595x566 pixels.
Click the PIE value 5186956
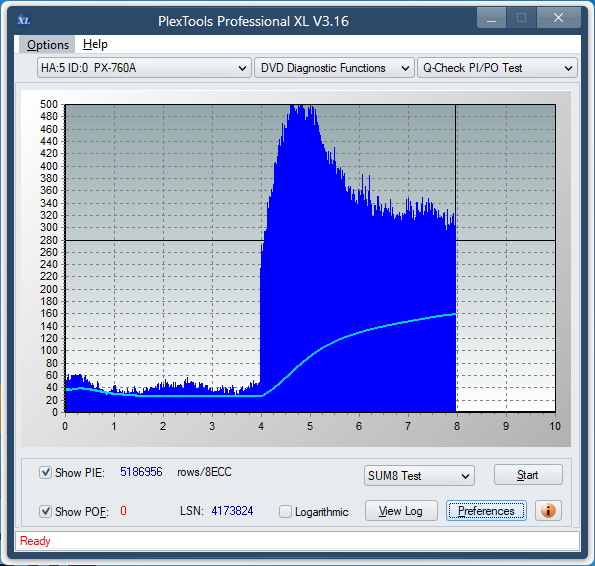141,472
